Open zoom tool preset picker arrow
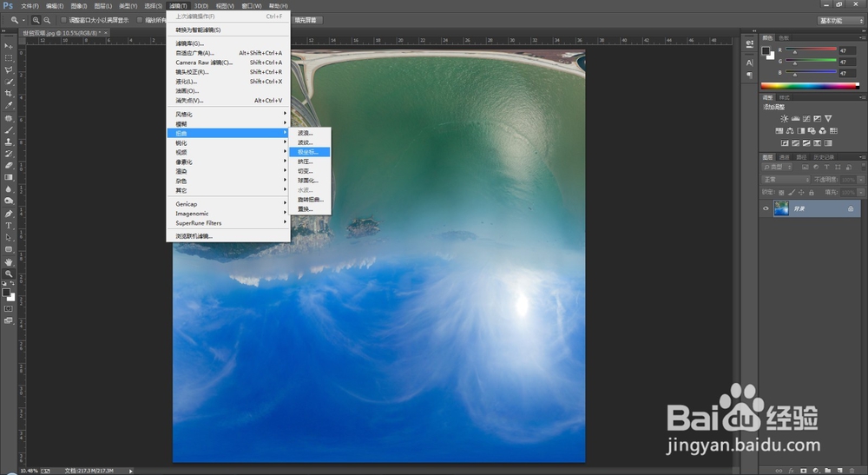This screenshot has height=475, width=868. [x=23, y=21]
